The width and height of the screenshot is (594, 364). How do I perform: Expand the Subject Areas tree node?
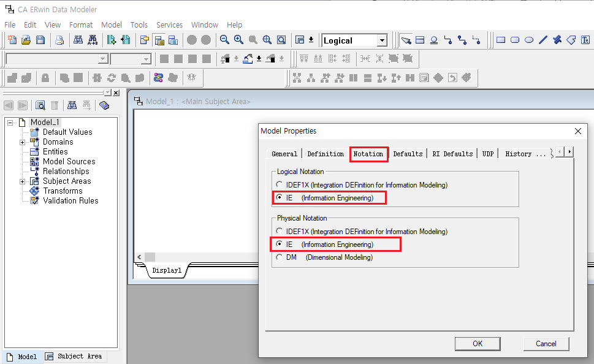tap(22, 181)
